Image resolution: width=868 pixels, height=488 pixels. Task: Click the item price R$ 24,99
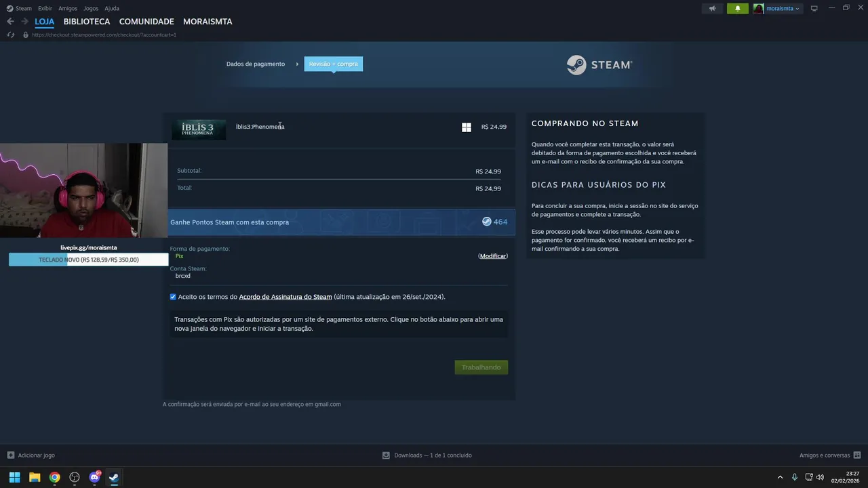point(494,127)
